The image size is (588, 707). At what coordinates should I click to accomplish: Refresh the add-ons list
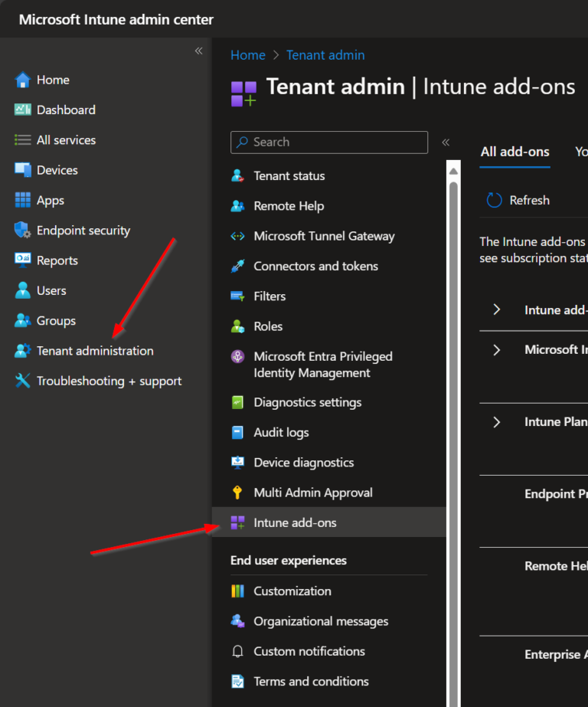(x=518, y=200)
